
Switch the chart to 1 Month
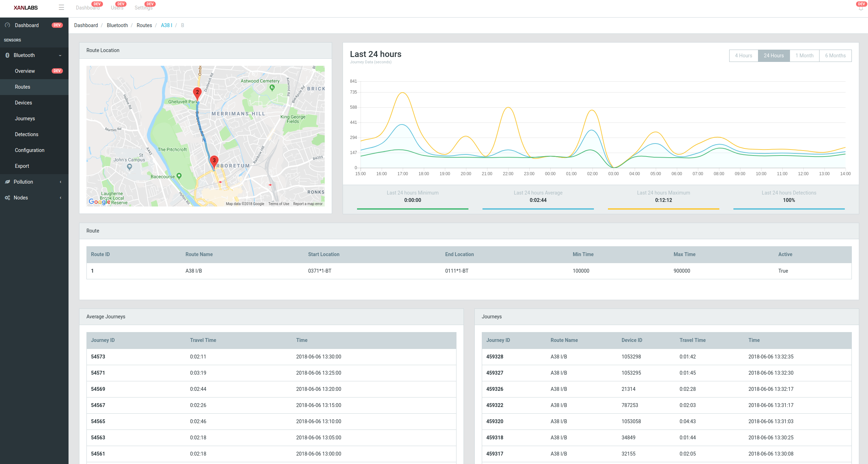click(804, 56)
